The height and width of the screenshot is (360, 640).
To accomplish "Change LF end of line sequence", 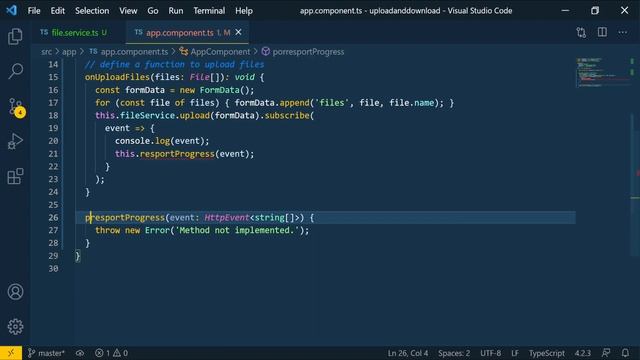I will (x=515, y=353).
